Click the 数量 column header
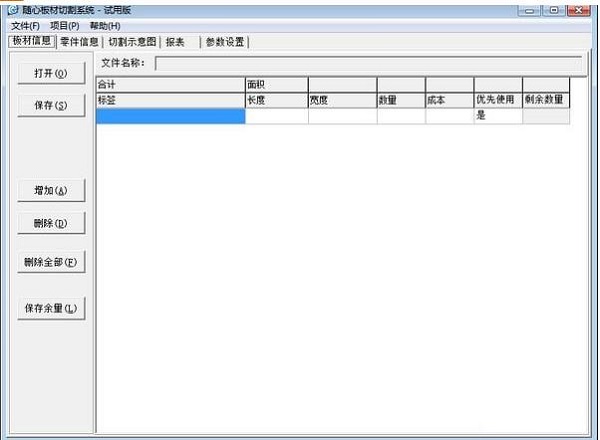This screenshot has width=600, height=440. point(401,100)
